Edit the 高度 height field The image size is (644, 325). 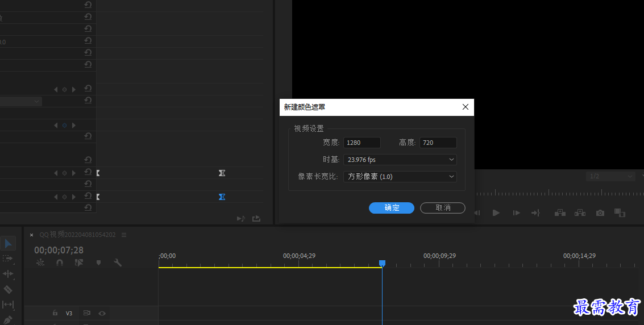[x=438, y=143]
